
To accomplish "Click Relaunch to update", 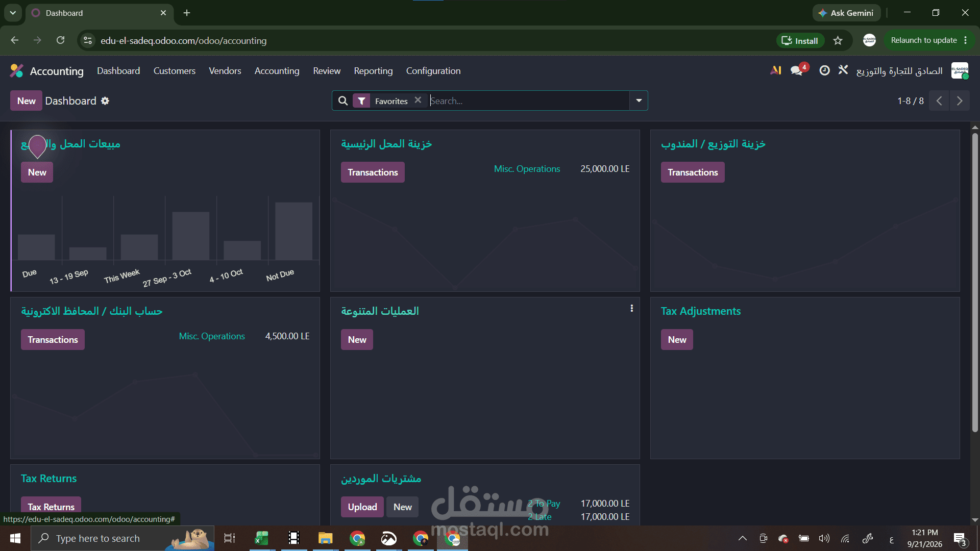I will pyautogui.click(x=924, y=40).
